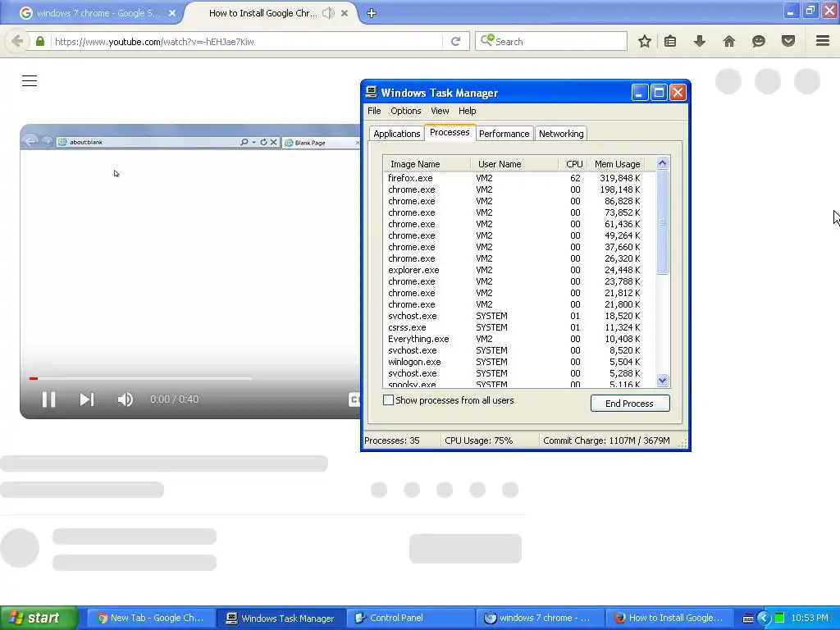Viewport: 840px width, 630px height.
Task: Switch to the Networking tab
Action: tap(561, 134)
